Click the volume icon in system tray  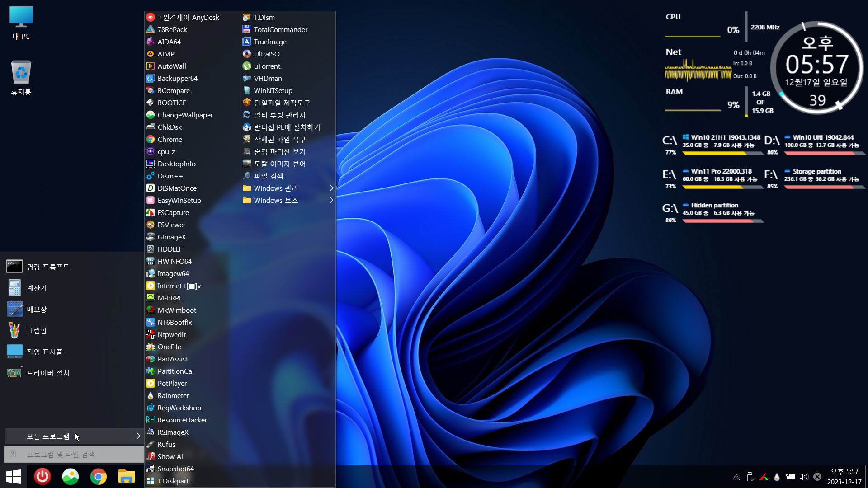coord(803,477)
